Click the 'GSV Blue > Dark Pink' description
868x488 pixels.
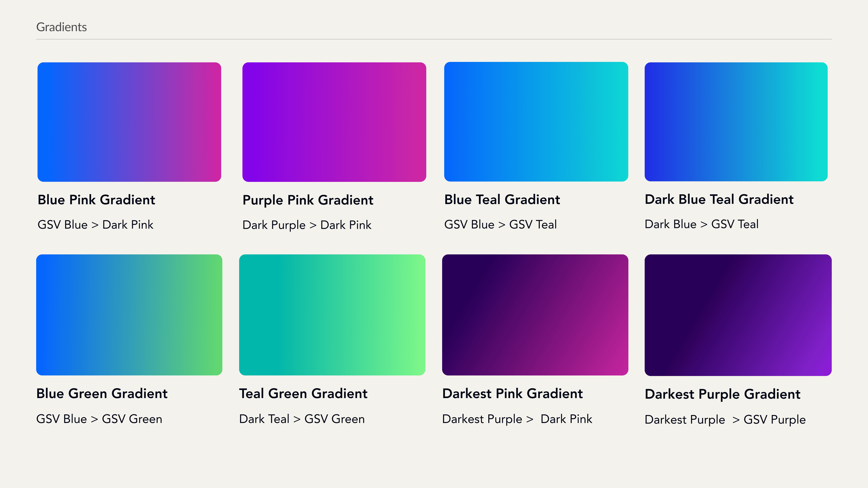(x=95, y=225)
